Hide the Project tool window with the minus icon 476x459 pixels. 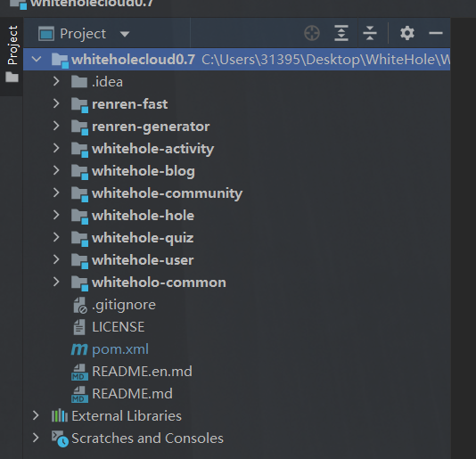(436, 33)
